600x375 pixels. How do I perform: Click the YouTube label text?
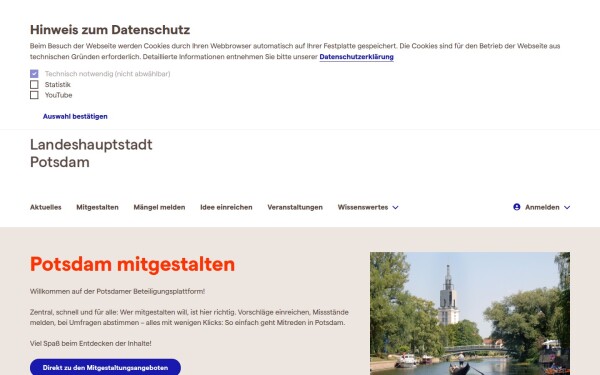pyautogui.click(x=59, y=95)
